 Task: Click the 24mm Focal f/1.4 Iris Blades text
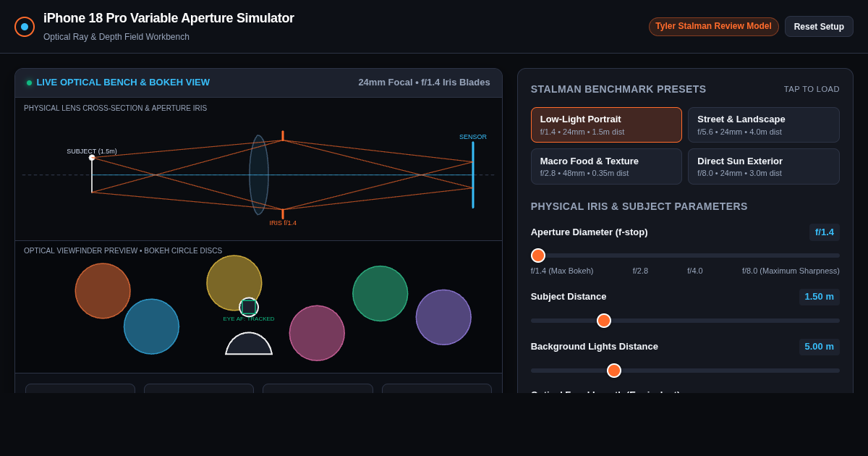tap(424, 83)
